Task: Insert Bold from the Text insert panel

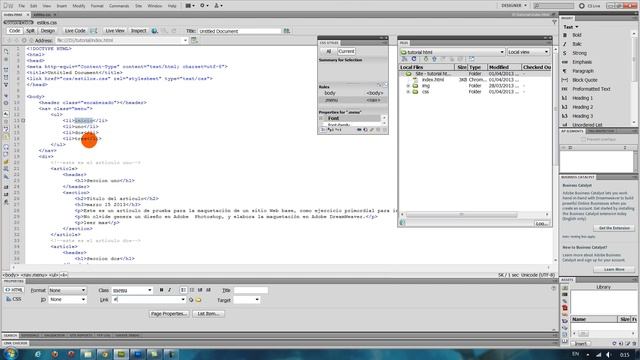Action: [x=577, y=35]
